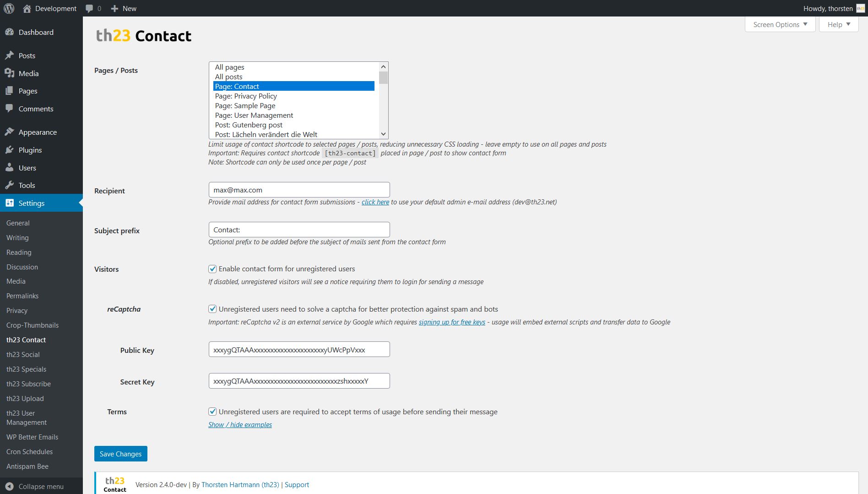The image size is (868, 494).
Task: Toggle Enable contact form for unregistered users
Action: [212, 269]
